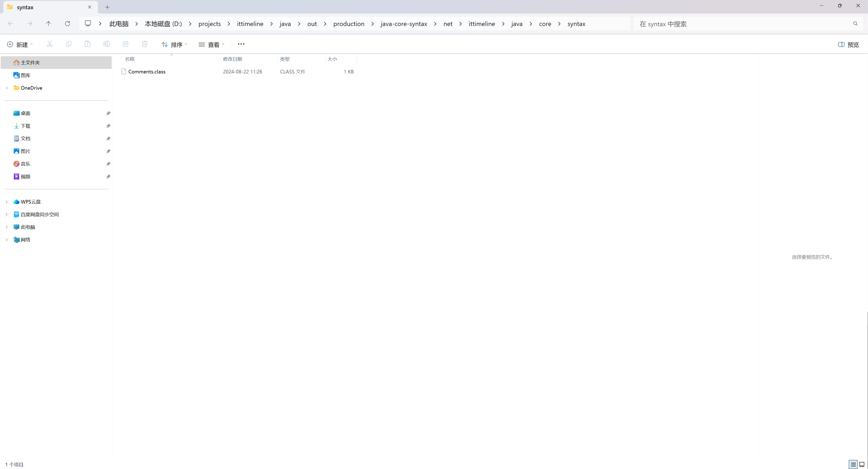
Task: Go up one folder level
Action: coord(49,23)
